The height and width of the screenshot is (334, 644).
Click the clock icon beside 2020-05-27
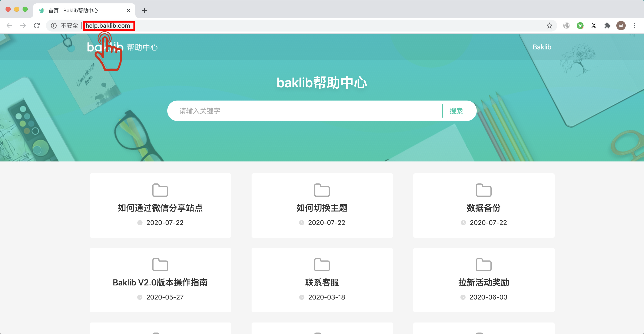pyautogui.click(x=140, y=297)
